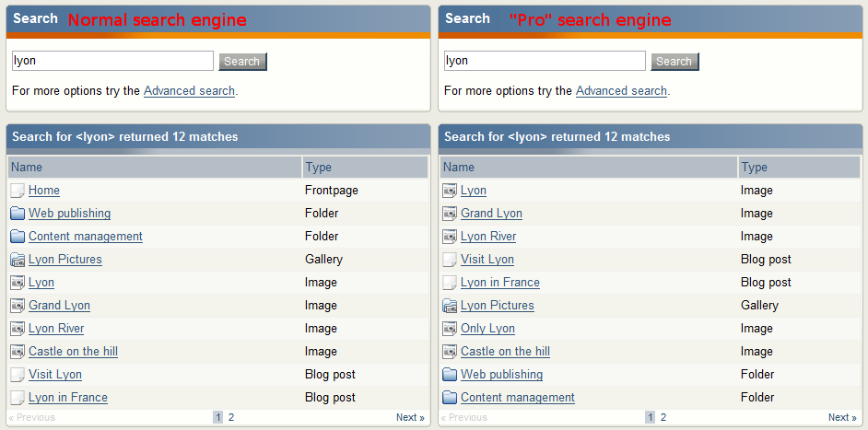Open Castle on the hill link, left panel
868x430 pixels.
click(x=73, y=352)
